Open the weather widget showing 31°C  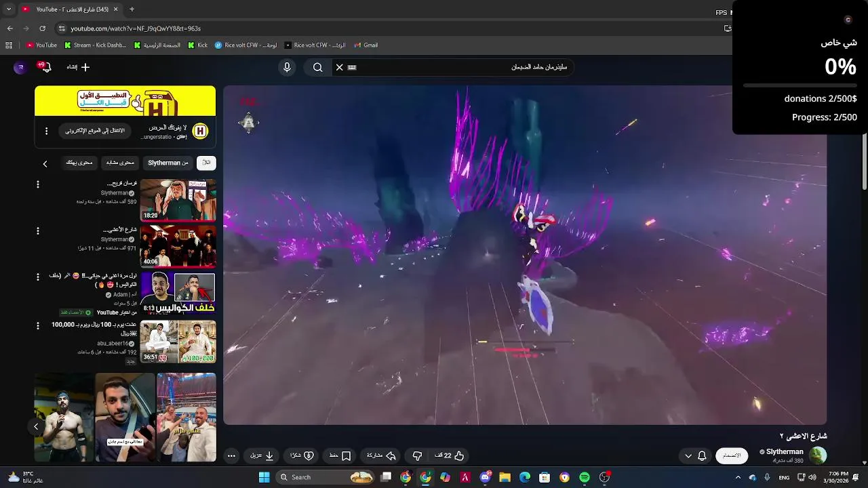25,477
